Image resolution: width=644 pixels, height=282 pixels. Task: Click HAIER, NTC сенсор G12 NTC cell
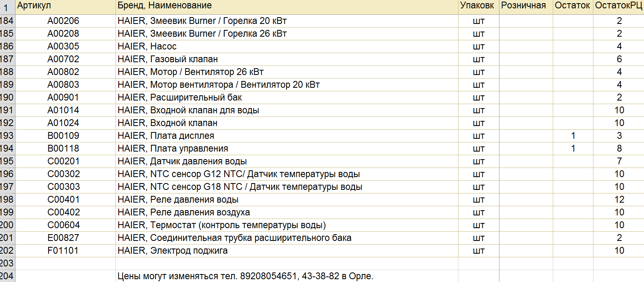pos(287,174)
